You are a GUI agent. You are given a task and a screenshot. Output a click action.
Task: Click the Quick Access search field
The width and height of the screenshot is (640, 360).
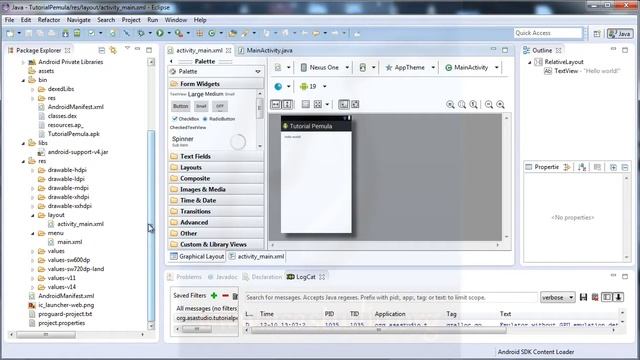click(x=548, y=33)
